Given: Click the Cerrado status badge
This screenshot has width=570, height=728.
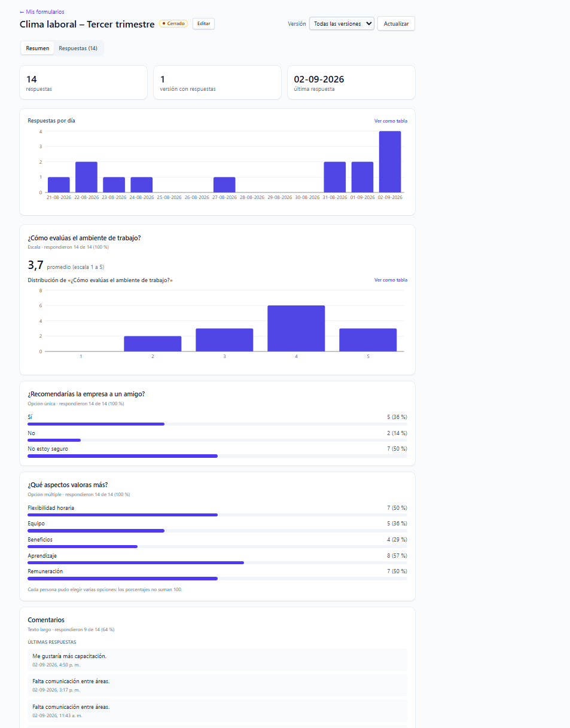Looking at the screenshot, I should pos(173,24).
